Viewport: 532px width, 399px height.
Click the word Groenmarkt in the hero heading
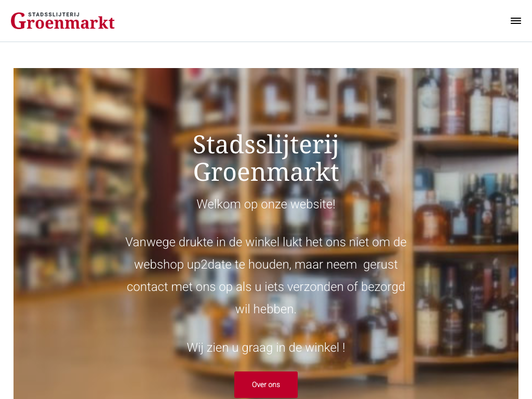point(266,172)
